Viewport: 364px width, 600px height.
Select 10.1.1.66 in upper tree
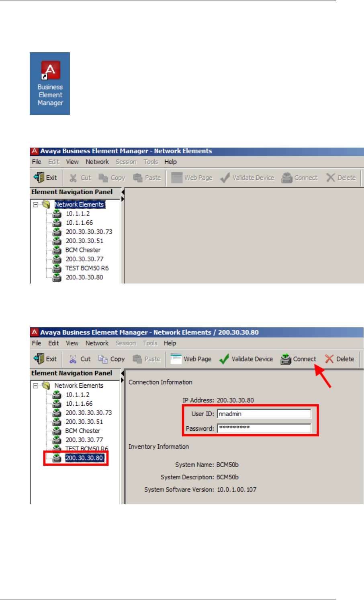79,222
